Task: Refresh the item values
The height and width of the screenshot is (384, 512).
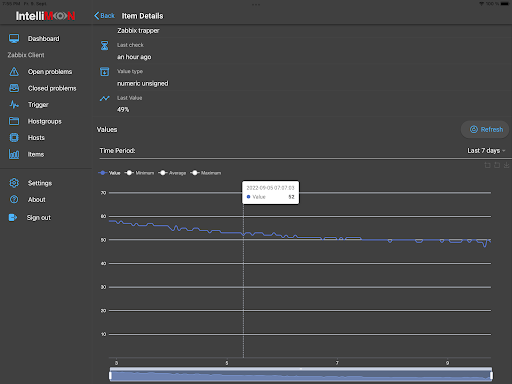Action: tap(485, 129)
